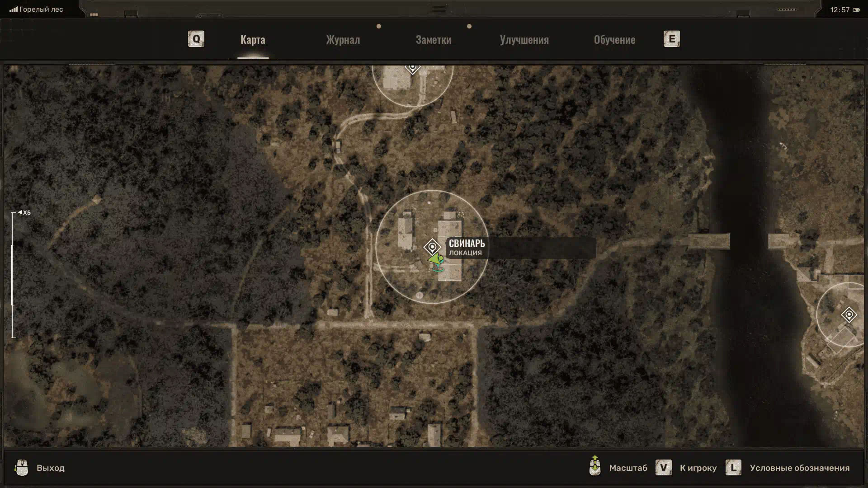Open the Карта tab

click(x=253, y=40)
